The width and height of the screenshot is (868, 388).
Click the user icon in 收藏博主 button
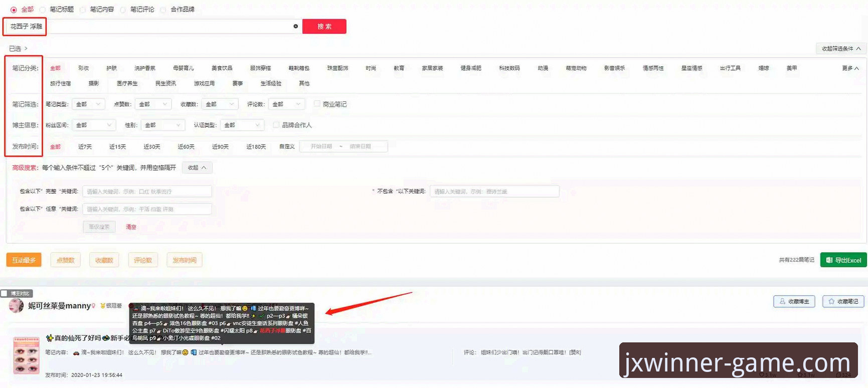pos(782,301)
